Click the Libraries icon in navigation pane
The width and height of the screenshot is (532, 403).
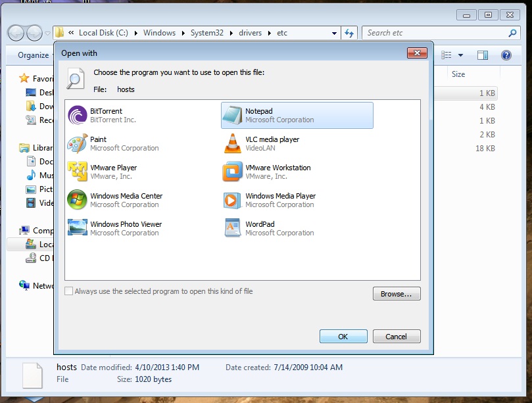(24, 148)
